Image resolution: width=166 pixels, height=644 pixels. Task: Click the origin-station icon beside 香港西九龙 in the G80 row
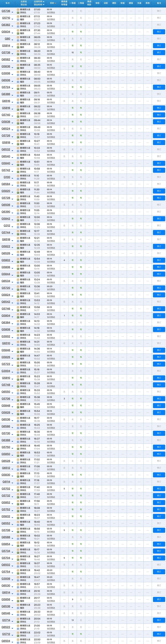click(18, 37)
